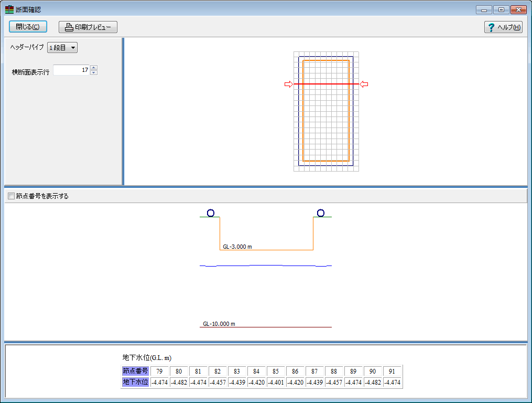Screen dimensions: 532x403
Task: Click the left red section arrow marker
Action: tap(289, 84)
